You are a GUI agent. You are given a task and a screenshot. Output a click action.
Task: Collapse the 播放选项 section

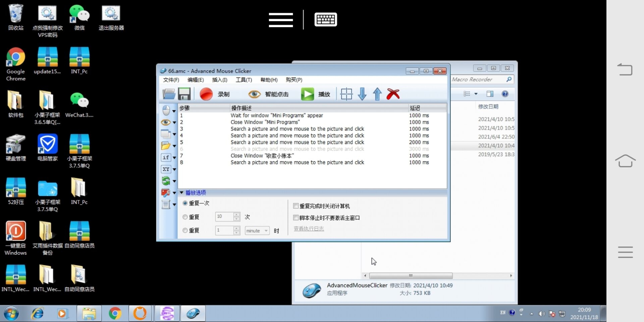(x=182, y=193)
